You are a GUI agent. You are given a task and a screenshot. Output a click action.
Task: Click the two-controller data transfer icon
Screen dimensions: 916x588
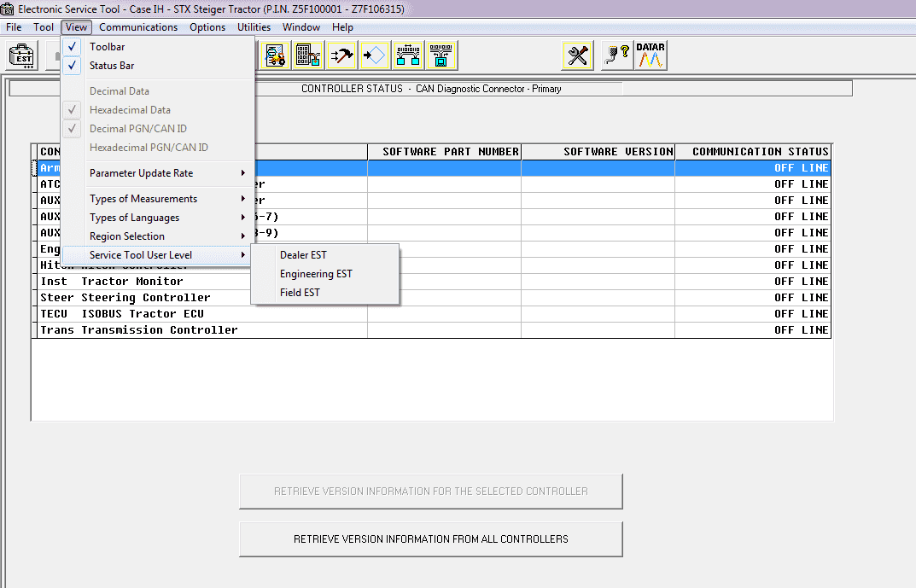tap(408, 55)
